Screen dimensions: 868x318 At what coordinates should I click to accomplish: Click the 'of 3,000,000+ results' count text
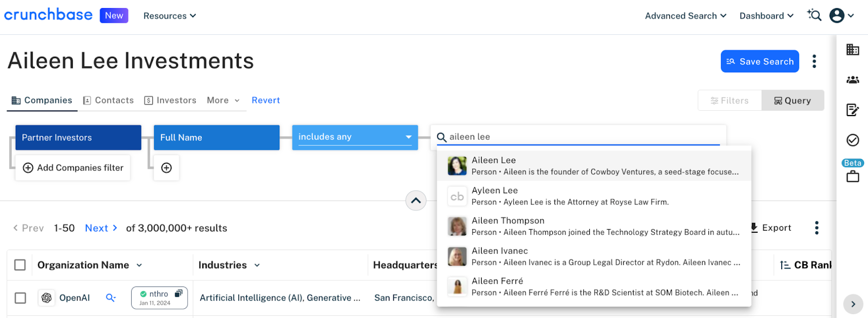click(177, 228)
